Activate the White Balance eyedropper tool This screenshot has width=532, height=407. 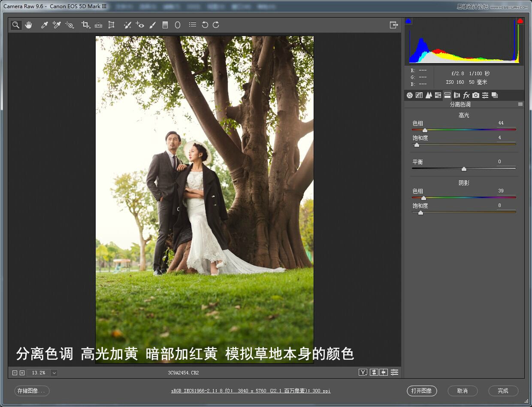(x=44, y=24)
